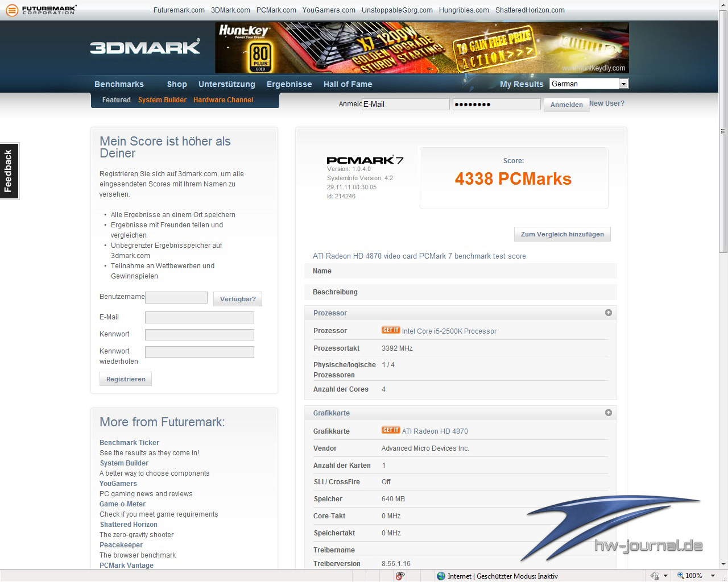The image size is (728, 582).
Task: Click the Benutzername input field
Action: pos(176,297)
